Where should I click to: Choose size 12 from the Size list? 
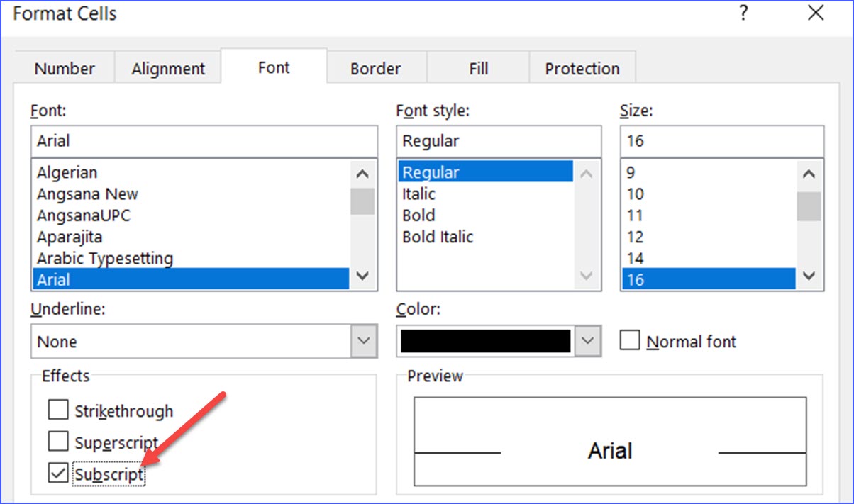636,236
